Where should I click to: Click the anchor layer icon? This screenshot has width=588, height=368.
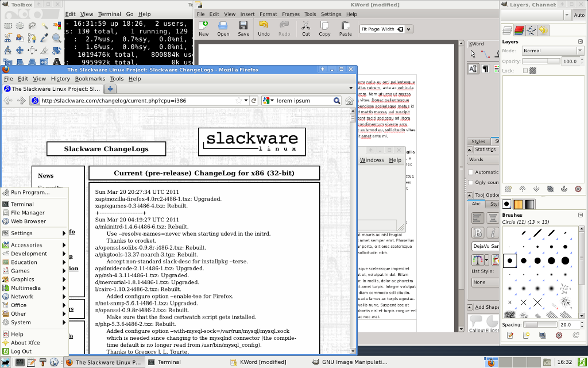pos(563,189)
